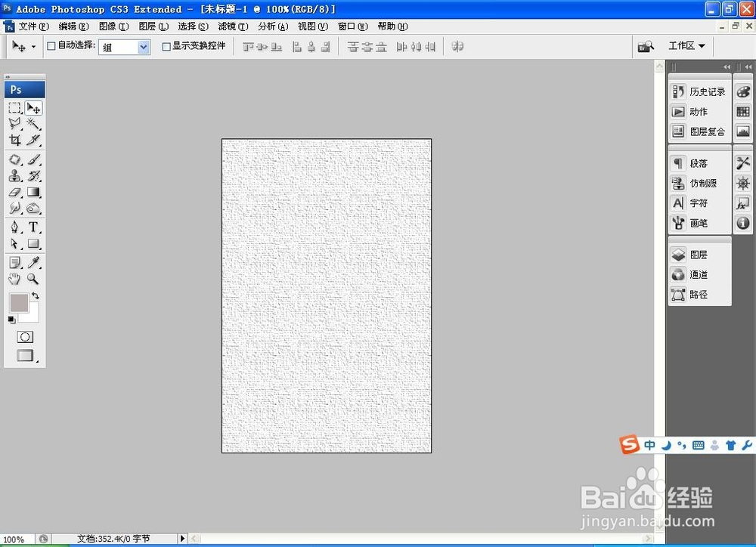This screenshot has height=547, width=756.
Task: Open the 选择 menu
Action: click(x=194, y=26)
